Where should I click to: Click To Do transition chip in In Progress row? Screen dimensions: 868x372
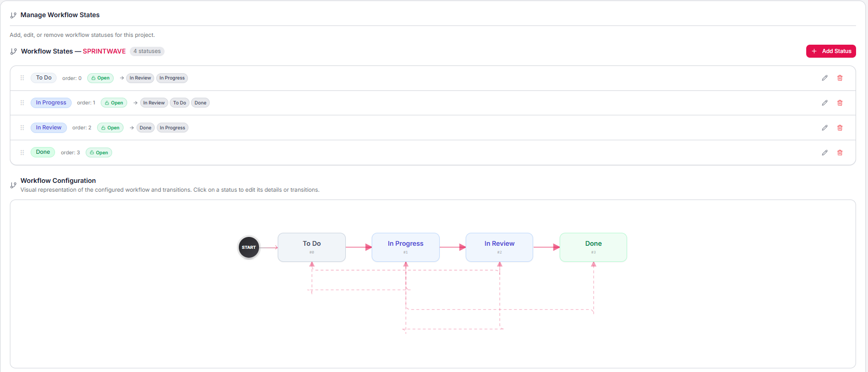180,103
